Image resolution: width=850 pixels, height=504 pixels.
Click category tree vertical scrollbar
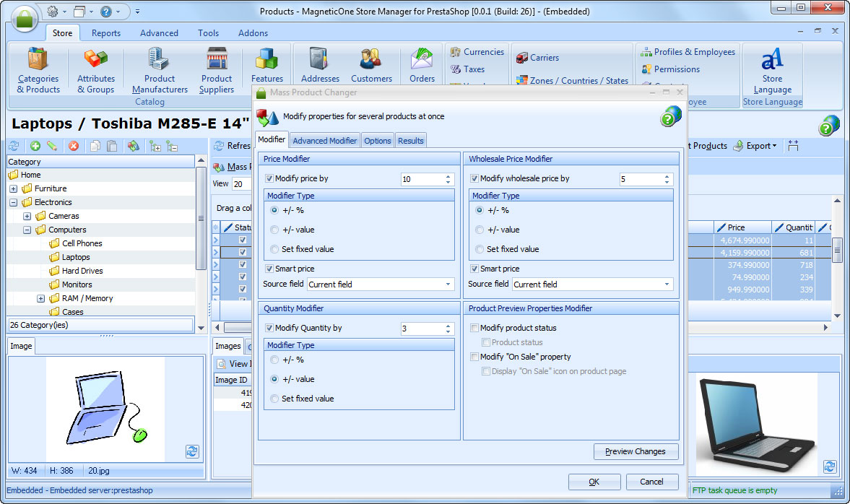[x=201, y=218]
